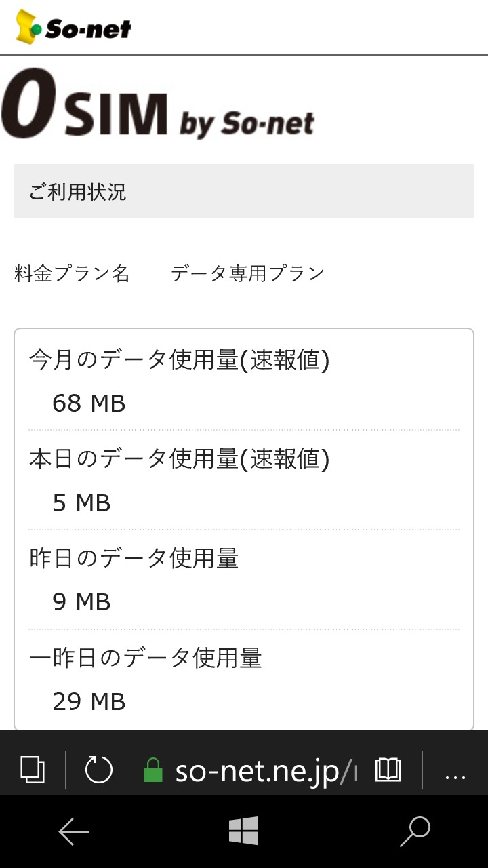Click the 68 MB monthly usage value
The width and height of the screenshot is (488, 868).
pos(89,403)
